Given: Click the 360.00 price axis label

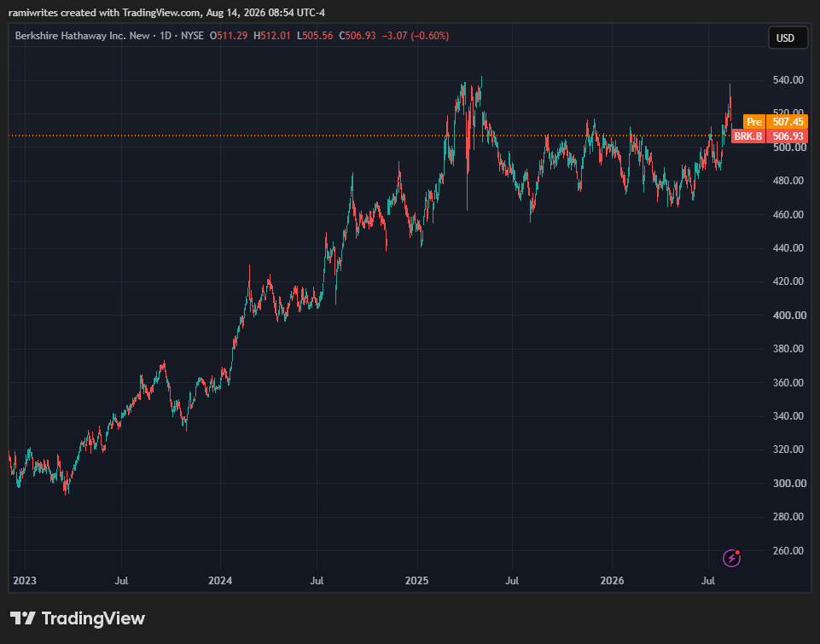Looking at the screenshot, I should [788, 383].
